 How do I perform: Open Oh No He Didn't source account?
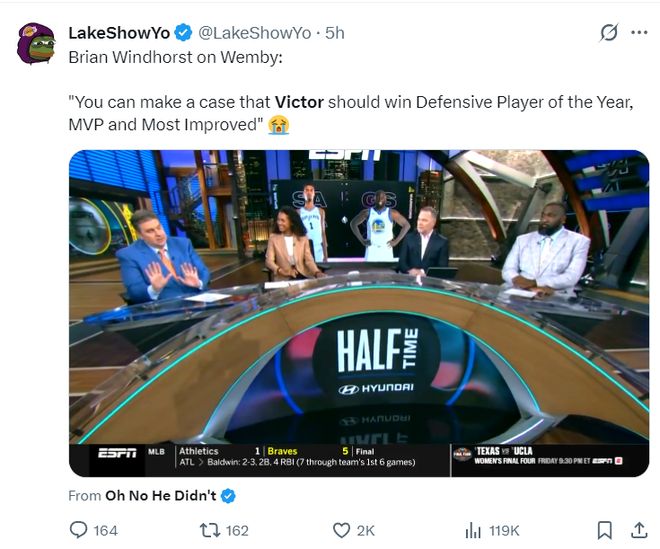(160, 496)
